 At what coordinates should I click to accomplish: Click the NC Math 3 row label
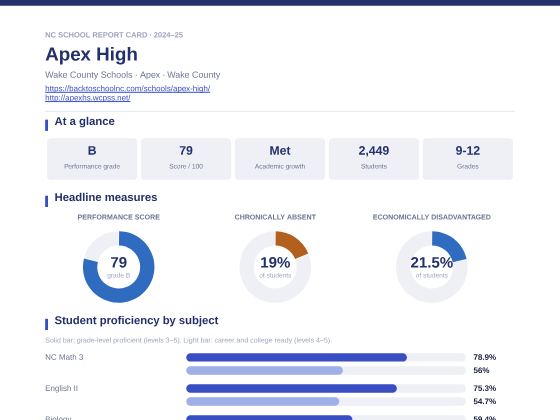tap(64, 357)
